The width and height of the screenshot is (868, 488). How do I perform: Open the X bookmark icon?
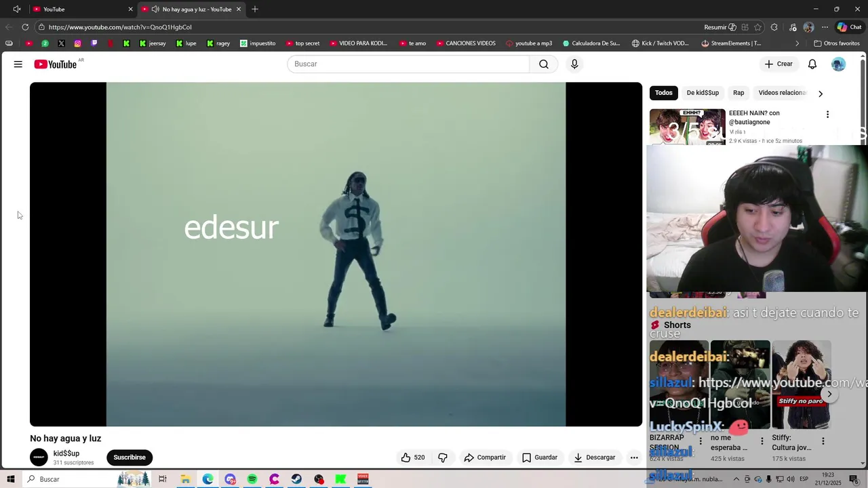[x=61, y=43]
